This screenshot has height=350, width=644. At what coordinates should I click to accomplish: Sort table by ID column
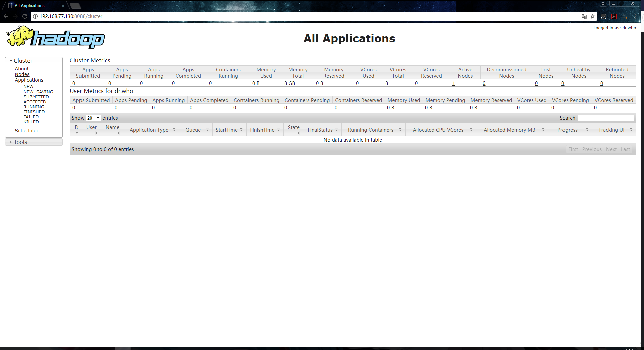point(76,130)
